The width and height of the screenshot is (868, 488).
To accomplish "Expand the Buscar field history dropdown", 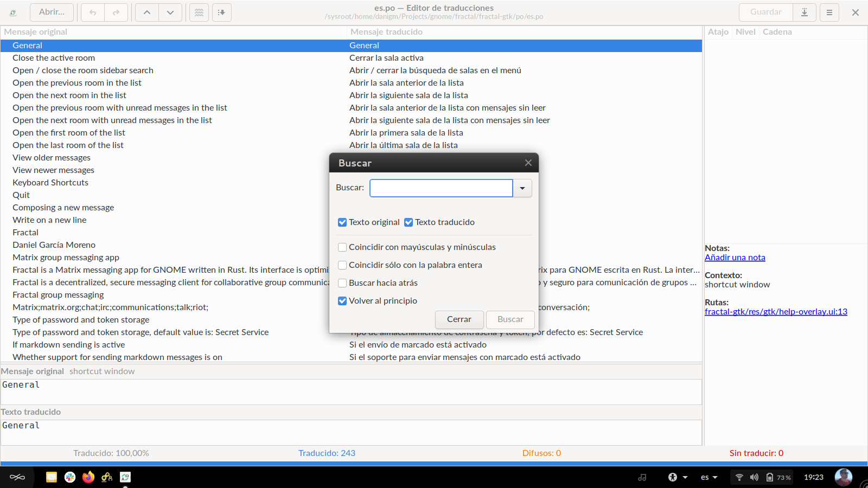I will click(x=522, y=188).
